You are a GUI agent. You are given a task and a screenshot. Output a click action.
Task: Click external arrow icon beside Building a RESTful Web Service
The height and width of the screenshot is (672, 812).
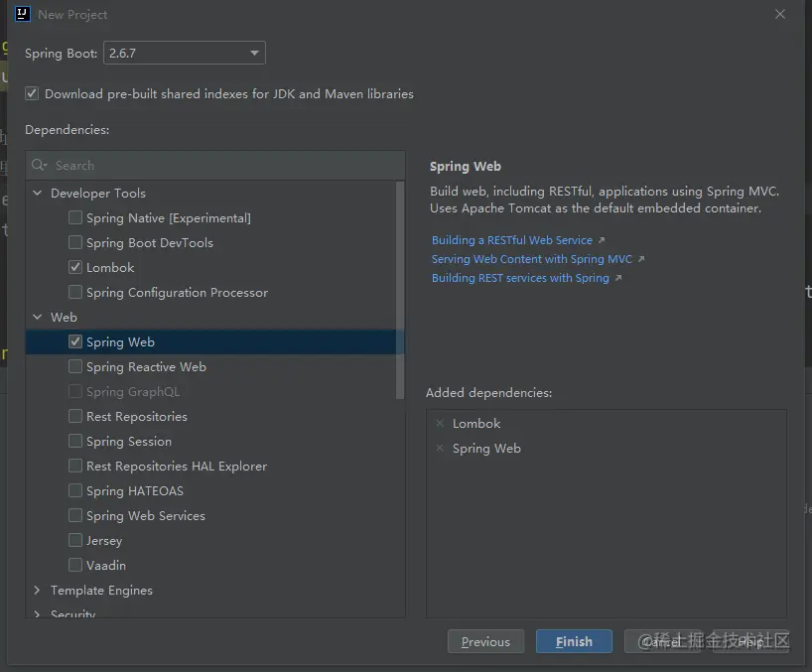(x=602, y=240)
